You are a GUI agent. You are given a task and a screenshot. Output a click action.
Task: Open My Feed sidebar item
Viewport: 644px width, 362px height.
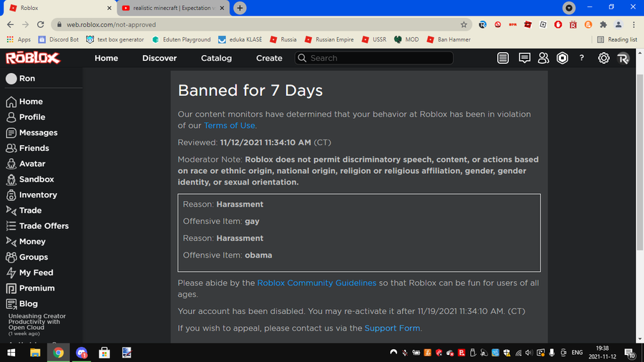29,273
